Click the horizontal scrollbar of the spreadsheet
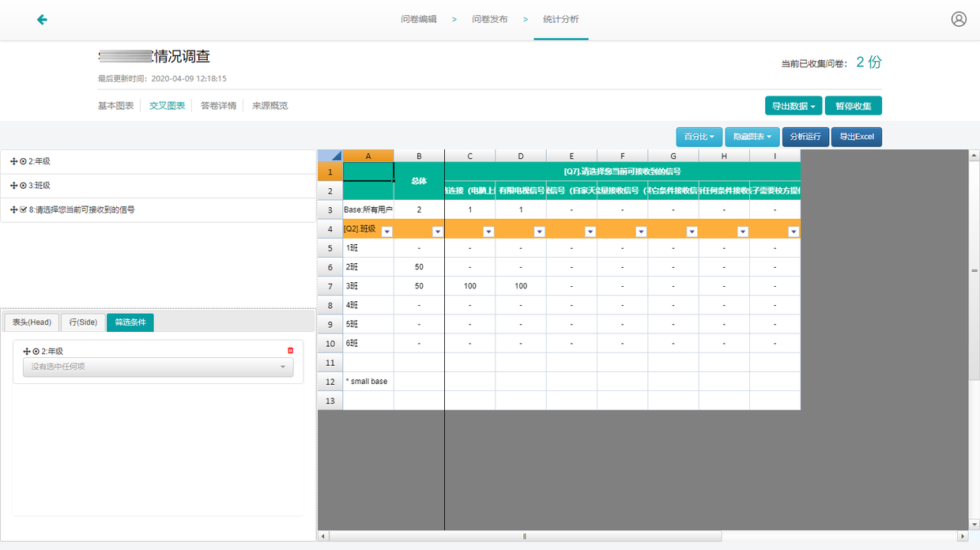This screenshot has width=980, height=550. [525, 537]
